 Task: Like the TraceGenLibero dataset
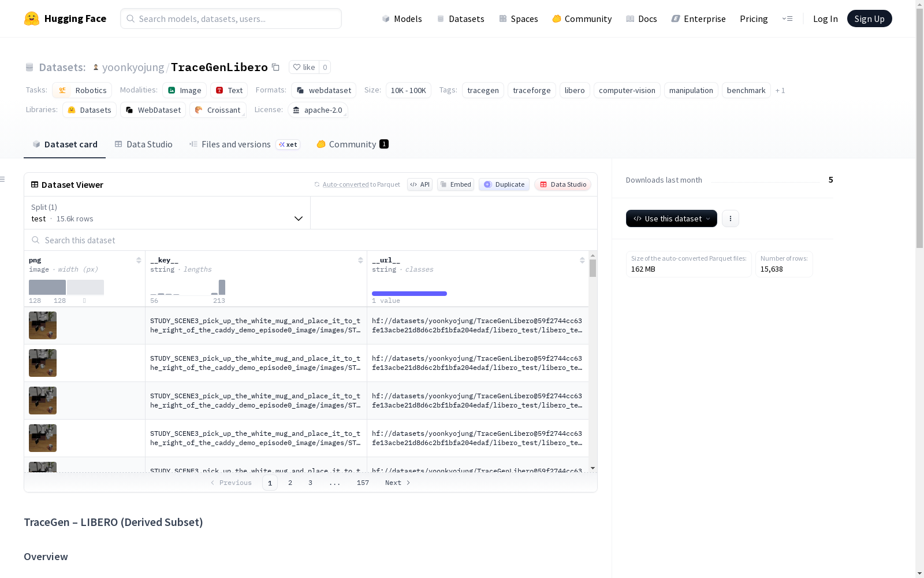tap(304, 68)
